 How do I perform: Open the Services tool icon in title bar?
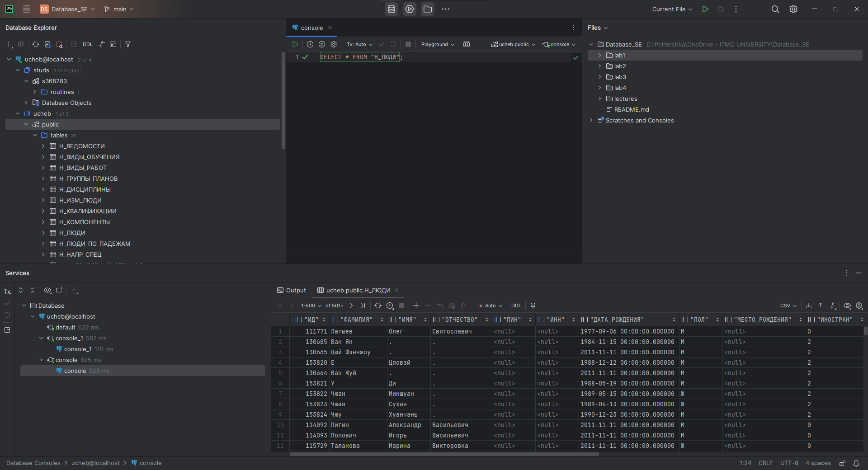point(410,9)
